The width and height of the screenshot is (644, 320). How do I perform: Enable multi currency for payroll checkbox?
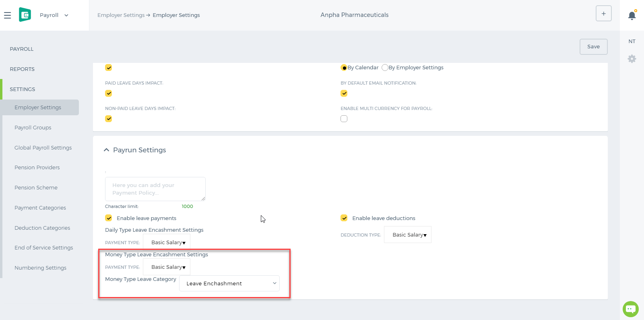coord(344,119)
